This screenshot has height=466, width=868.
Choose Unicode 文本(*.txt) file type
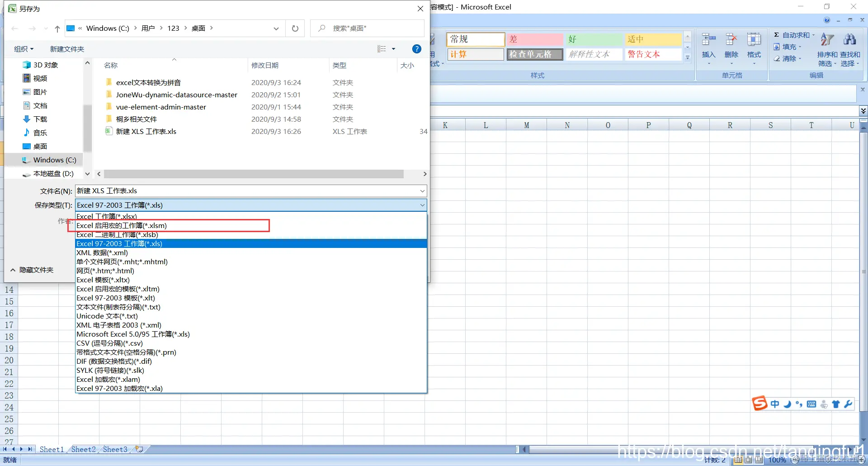[251, 316]
